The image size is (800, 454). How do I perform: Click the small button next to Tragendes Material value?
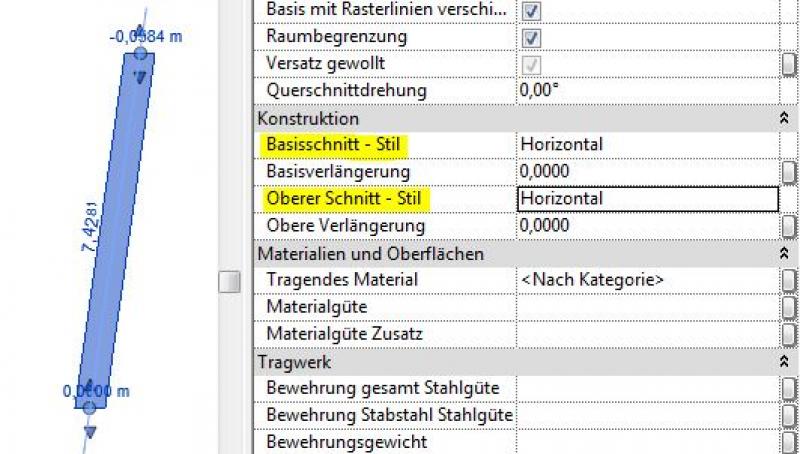coord(789,280)
